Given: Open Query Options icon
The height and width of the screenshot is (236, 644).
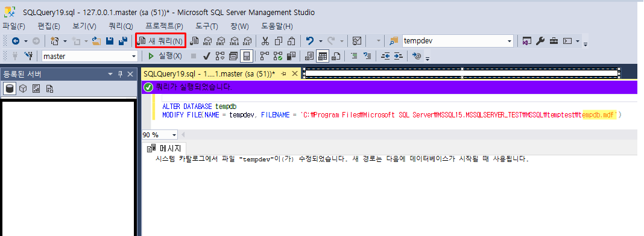Looking at the screenshot, I should point(233,56).
